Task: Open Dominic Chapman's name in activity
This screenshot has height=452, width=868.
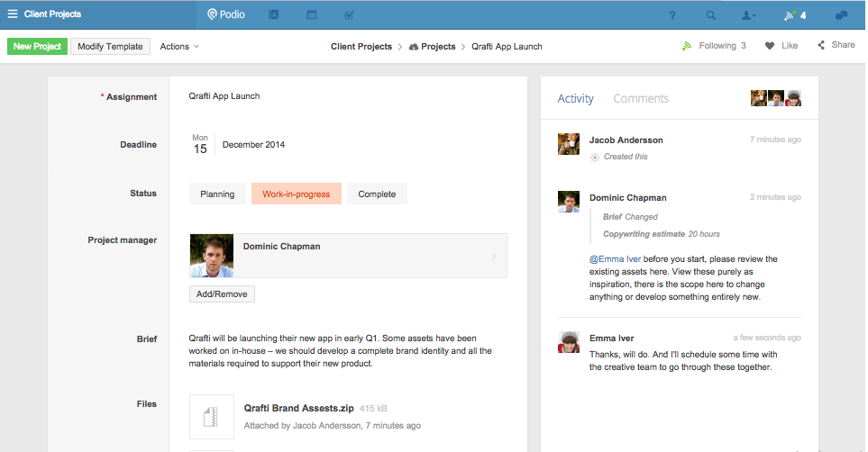Action: coord(627,198)
